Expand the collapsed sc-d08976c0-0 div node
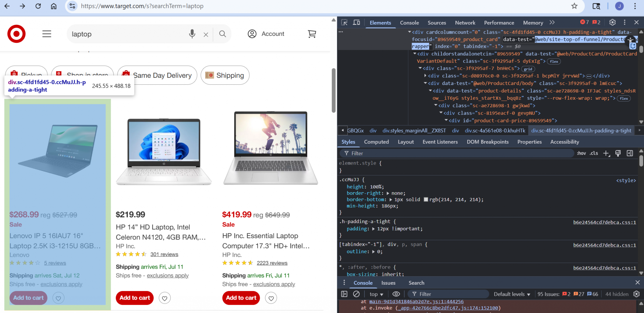 [425, 75]
